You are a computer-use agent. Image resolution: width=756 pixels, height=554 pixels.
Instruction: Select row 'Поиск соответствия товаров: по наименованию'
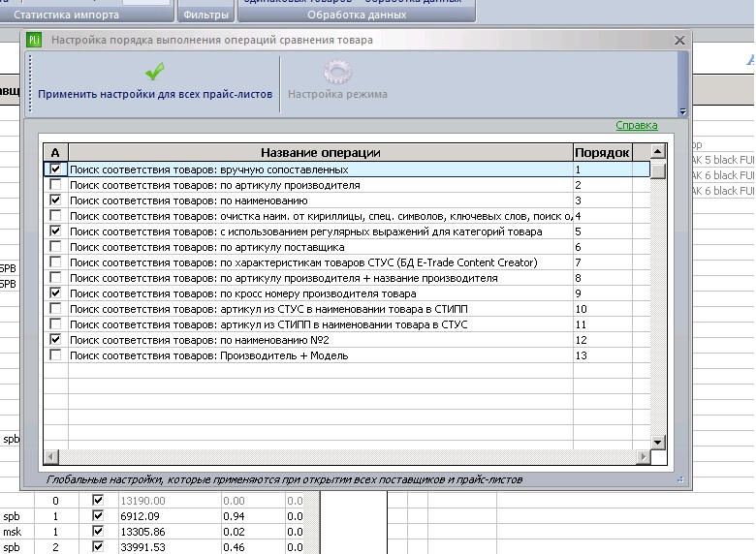click(189, 200)
